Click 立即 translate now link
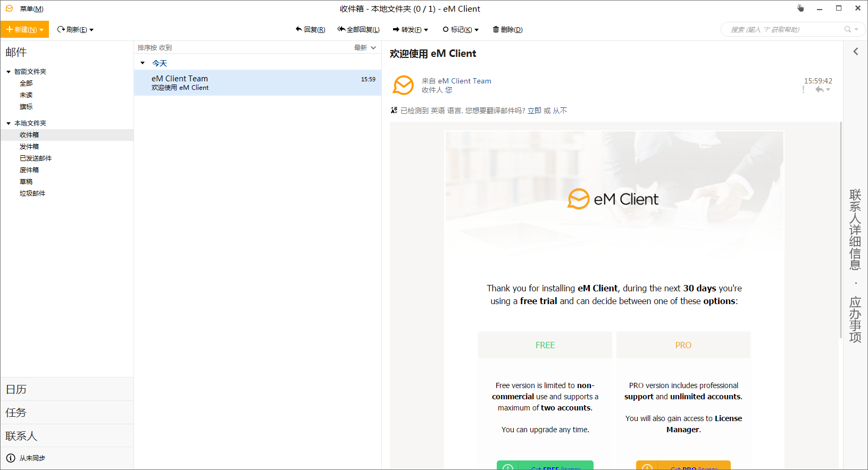868x470 pixels. (535, 111)
